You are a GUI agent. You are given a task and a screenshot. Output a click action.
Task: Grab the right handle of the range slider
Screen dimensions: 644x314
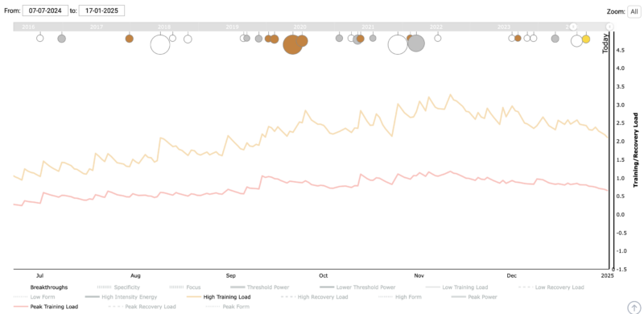point(609,27)
